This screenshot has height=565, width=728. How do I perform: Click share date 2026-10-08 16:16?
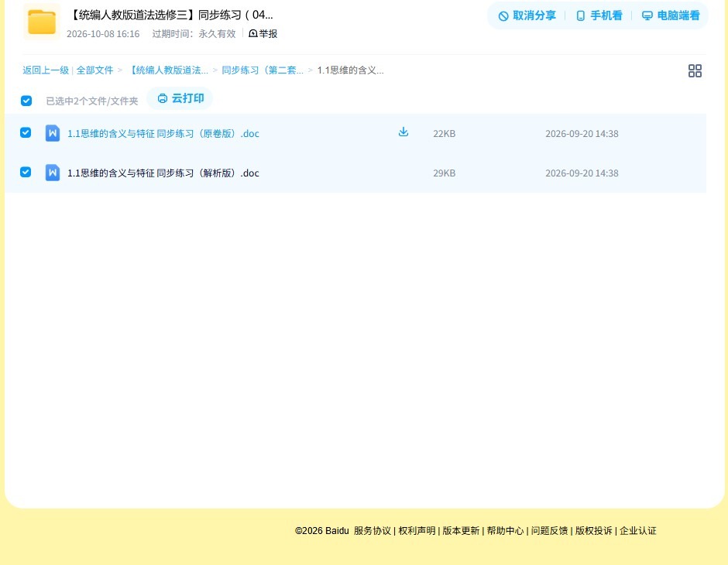[103, 34]
